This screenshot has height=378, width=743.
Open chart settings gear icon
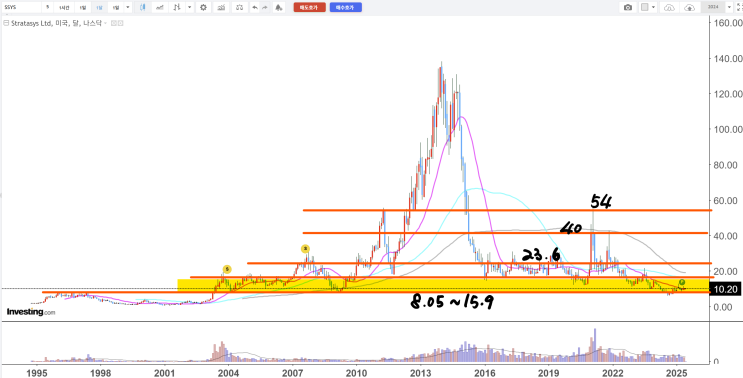pos(203,7)
